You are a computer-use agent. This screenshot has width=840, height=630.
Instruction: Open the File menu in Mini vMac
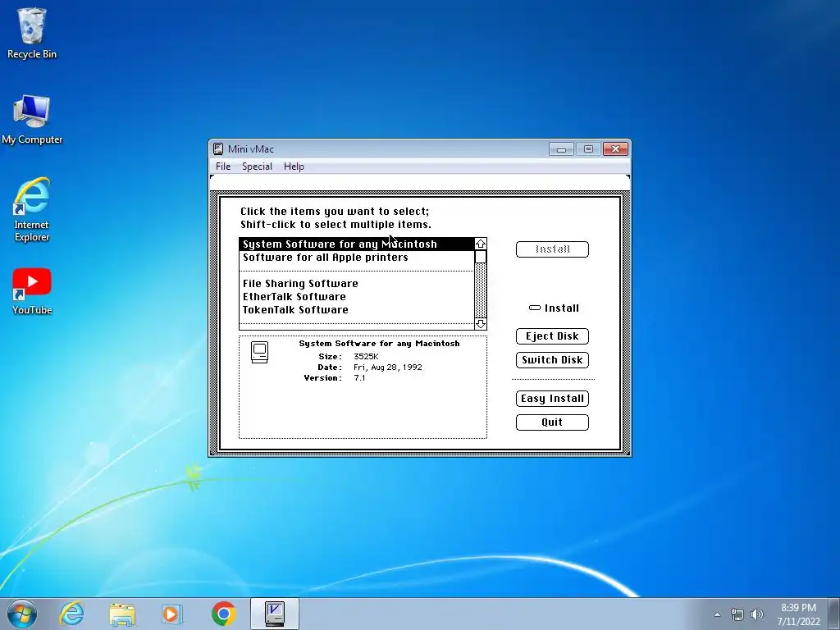click(223, 167)
